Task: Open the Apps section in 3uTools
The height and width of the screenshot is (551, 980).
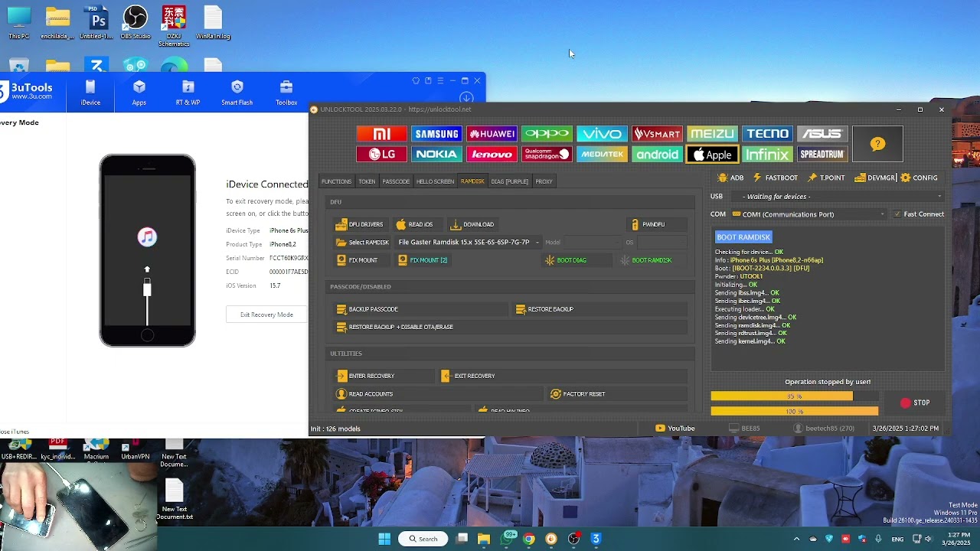Action: [139, 93]
